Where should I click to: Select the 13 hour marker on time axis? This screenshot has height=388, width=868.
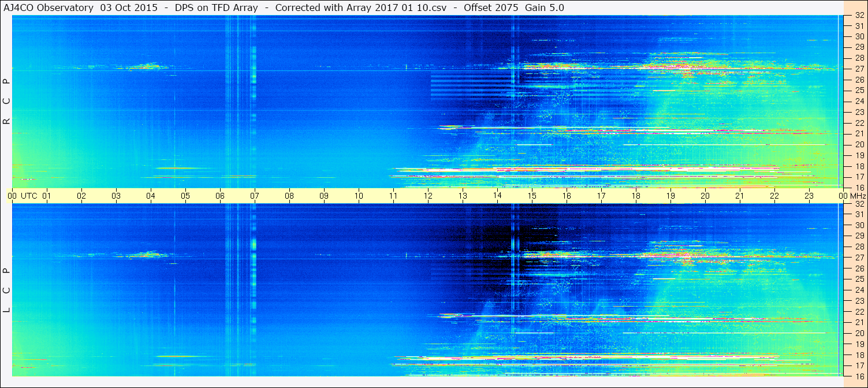(x=463, y=196)
